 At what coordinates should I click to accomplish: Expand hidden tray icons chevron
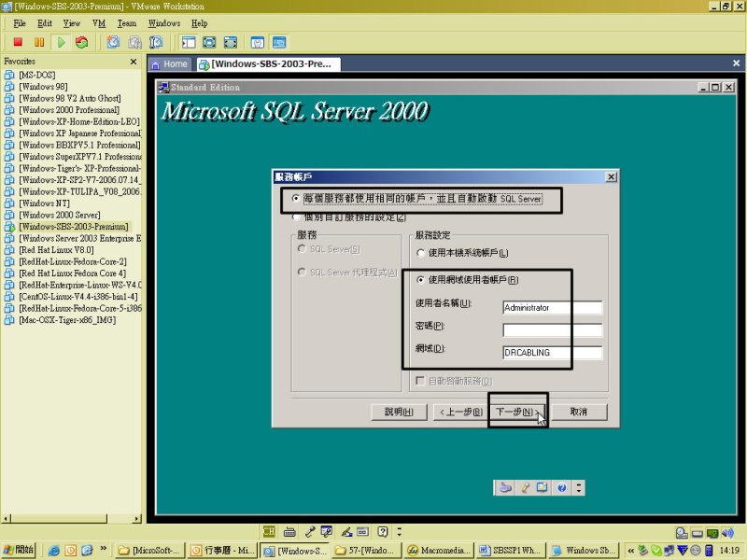pyautogui.click(x=631, y=551)
